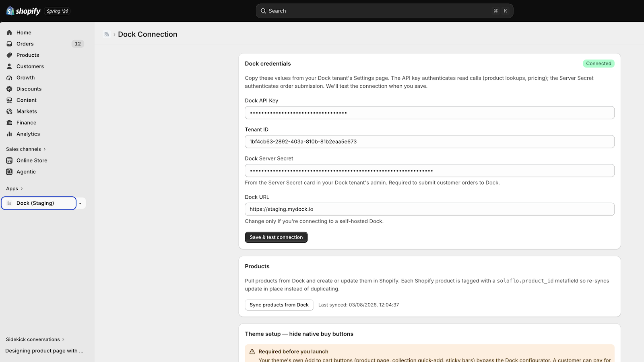Click the Dock credentials heading
Image resolution: width=644 pixels, height=362 pixels.
tap(268, 64)
